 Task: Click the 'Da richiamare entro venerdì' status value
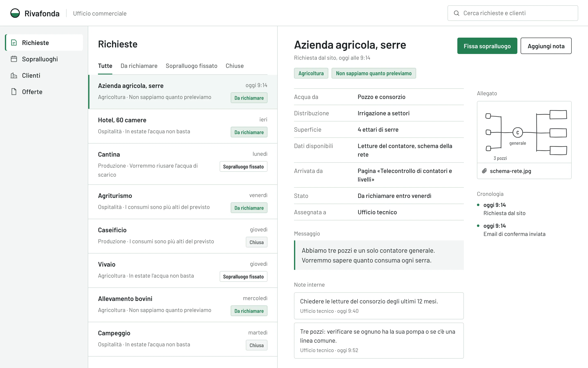394,196
